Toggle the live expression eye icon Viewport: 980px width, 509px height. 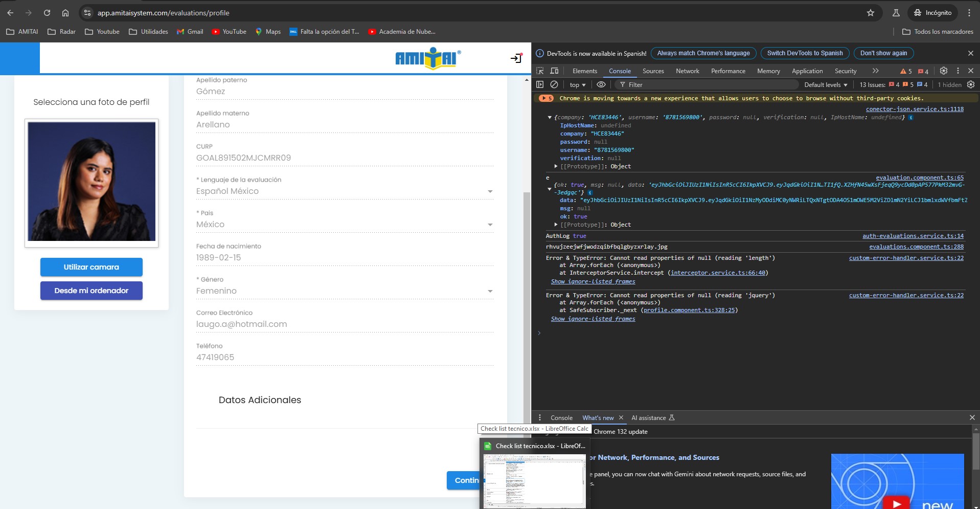coord(601,85)
